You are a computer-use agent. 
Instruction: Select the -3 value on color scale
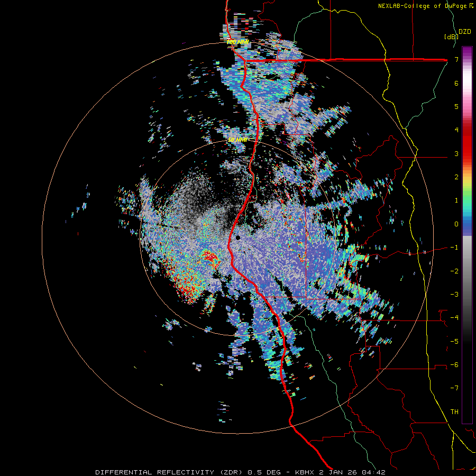point(454,295)
